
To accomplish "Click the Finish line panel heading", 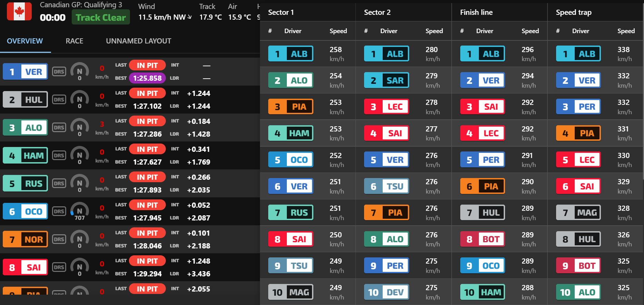I will coord(476,12).
